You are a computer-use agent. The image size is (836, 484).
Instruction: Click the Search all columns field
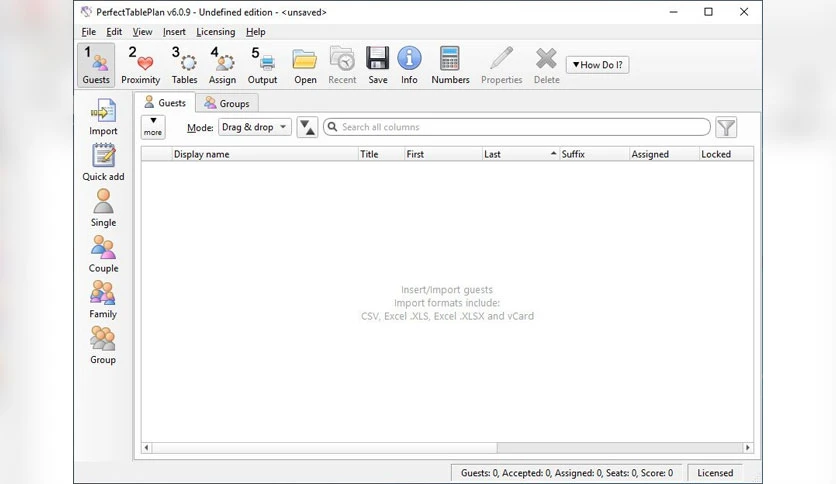coord(517,127)
